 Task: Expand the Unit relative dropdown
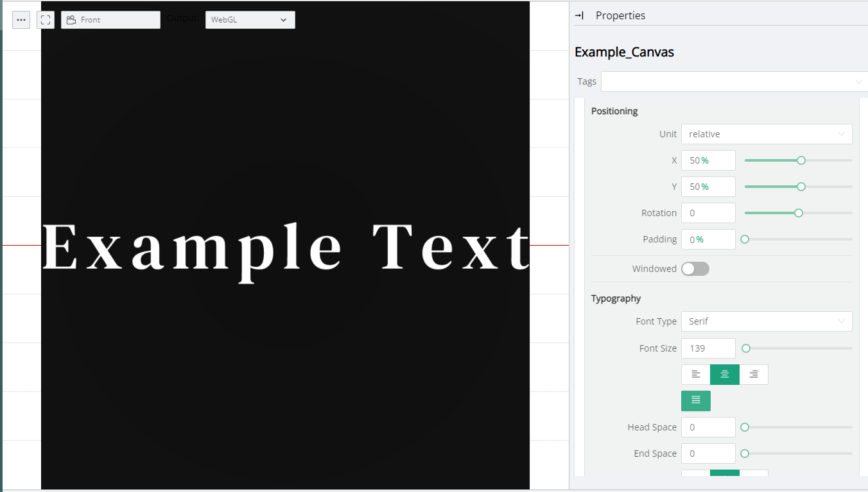click(767, 134)
